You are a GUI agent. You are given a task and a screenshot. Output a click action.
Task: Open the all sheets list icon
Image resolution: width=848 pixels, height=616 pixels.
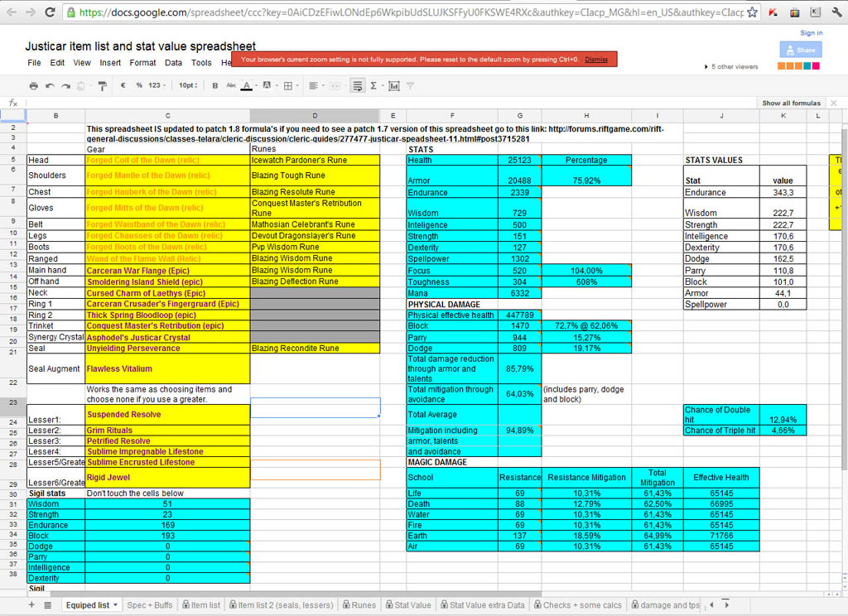click(x=47, y=605)
